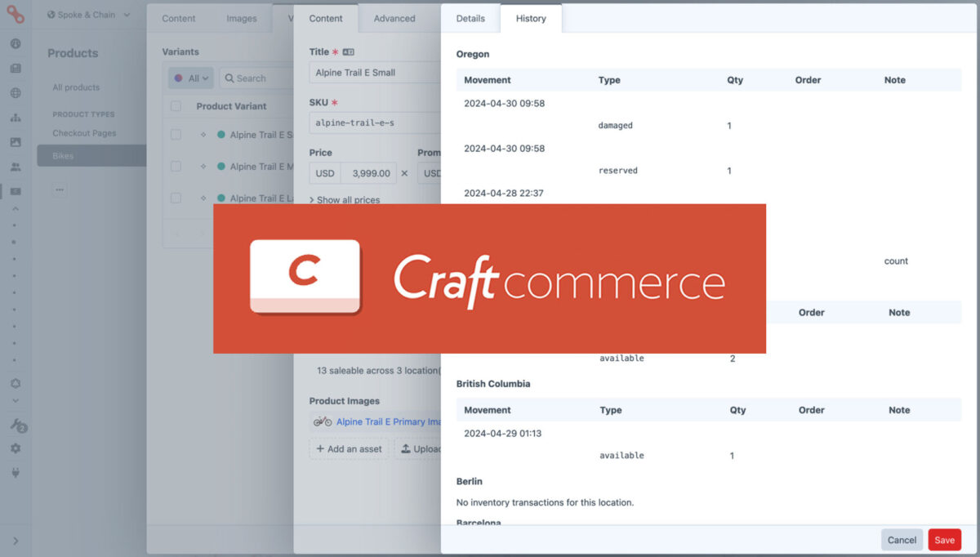Select the History tab

pos(531,18)
